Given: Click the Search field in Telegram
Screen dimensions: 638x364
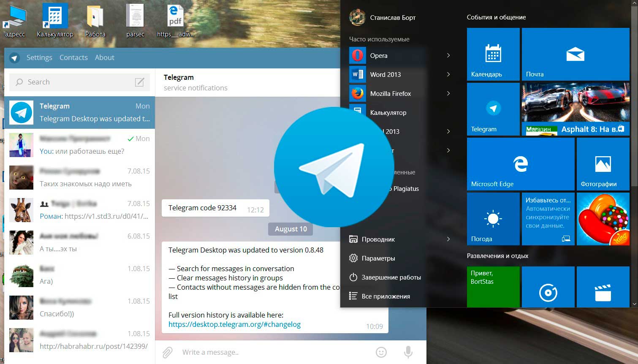Looking at the screenshot, I should click(79, 82).
